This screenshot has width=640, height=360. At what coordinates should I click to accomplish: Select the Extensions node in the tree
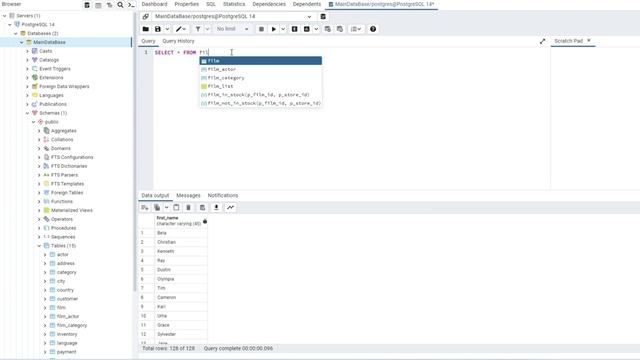pos(51,78)
